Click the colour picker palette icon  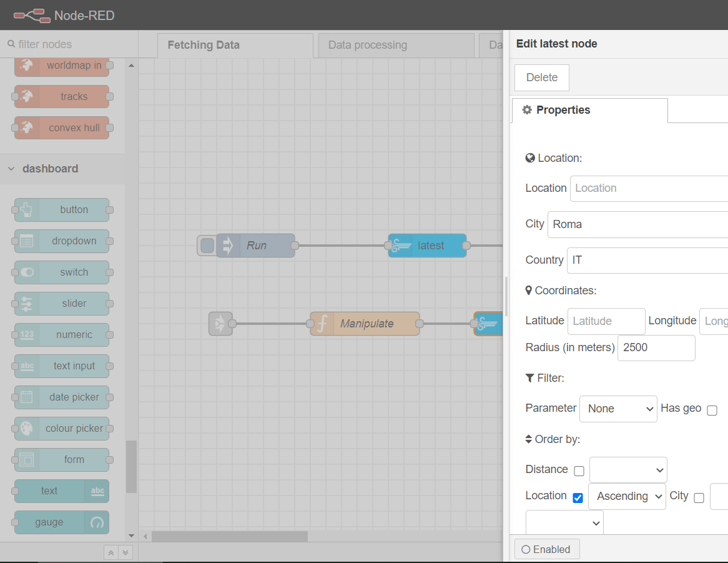click(x=26, y=429)
